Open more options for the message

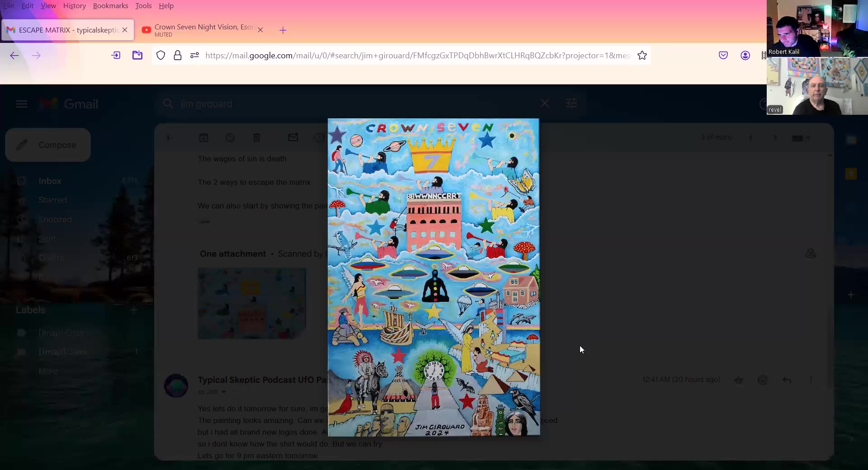(811, 380)
